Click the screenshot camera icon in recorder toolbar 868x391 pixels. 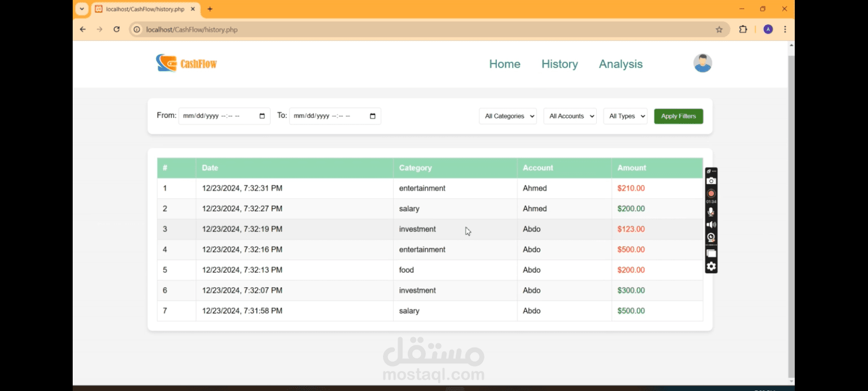[711, 181]
